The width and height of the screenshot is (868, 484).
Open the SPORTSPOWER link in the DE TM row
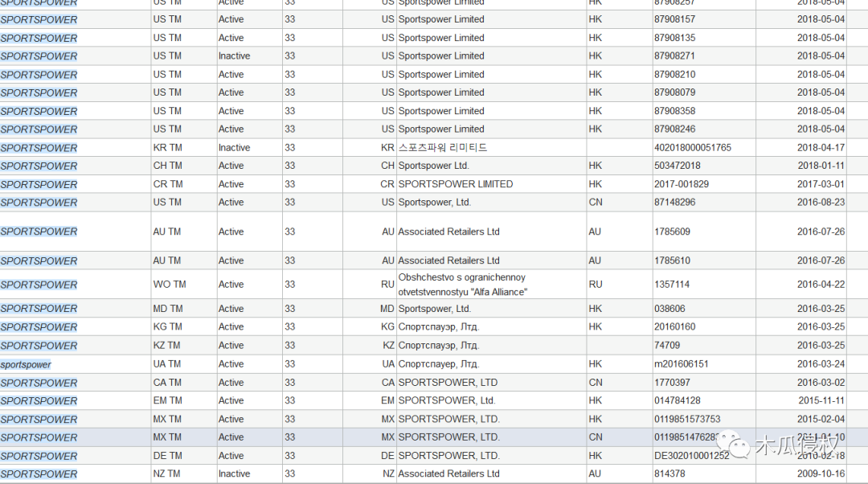(39, 457)
